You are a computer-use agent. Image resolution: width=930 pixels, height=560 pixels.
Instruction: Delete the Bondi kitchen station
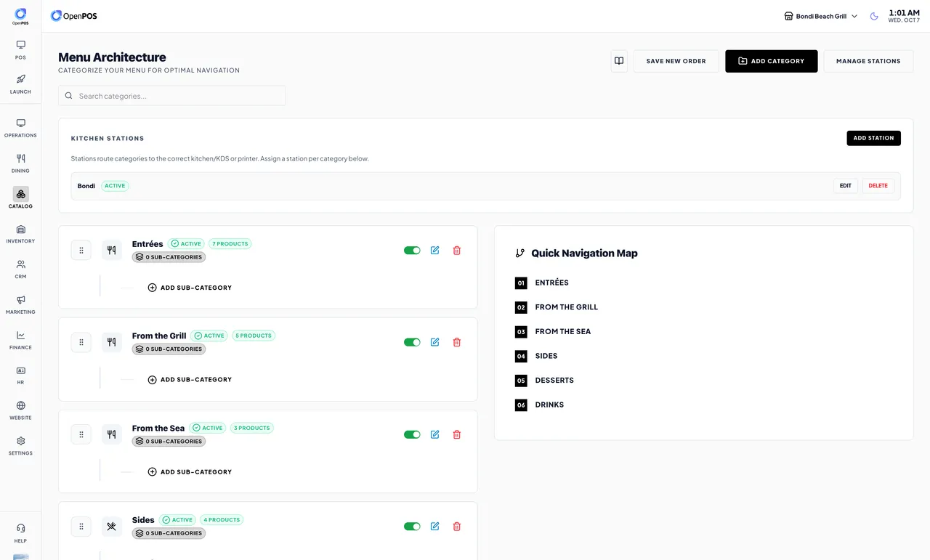878,186
